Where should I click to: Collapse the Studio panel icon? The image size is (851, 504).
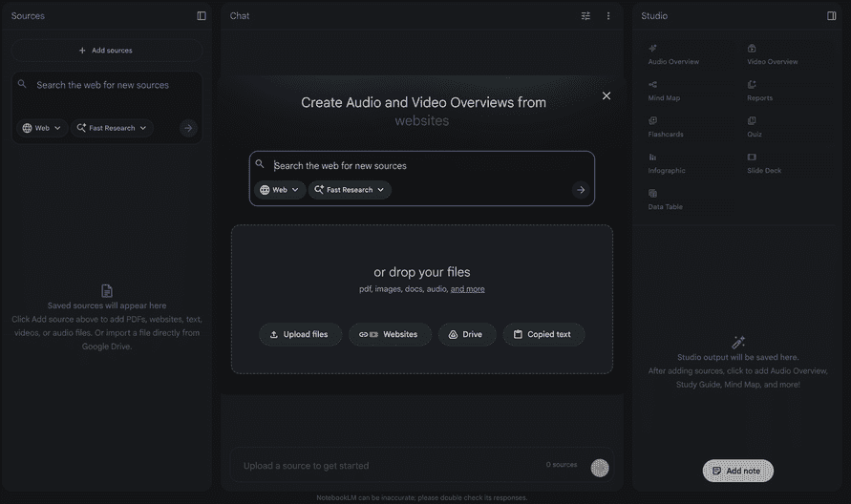tap(832, 15)
